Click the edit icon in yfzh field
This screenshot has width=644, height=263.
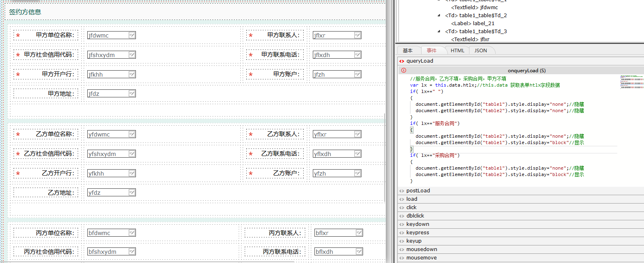point(357,173)
